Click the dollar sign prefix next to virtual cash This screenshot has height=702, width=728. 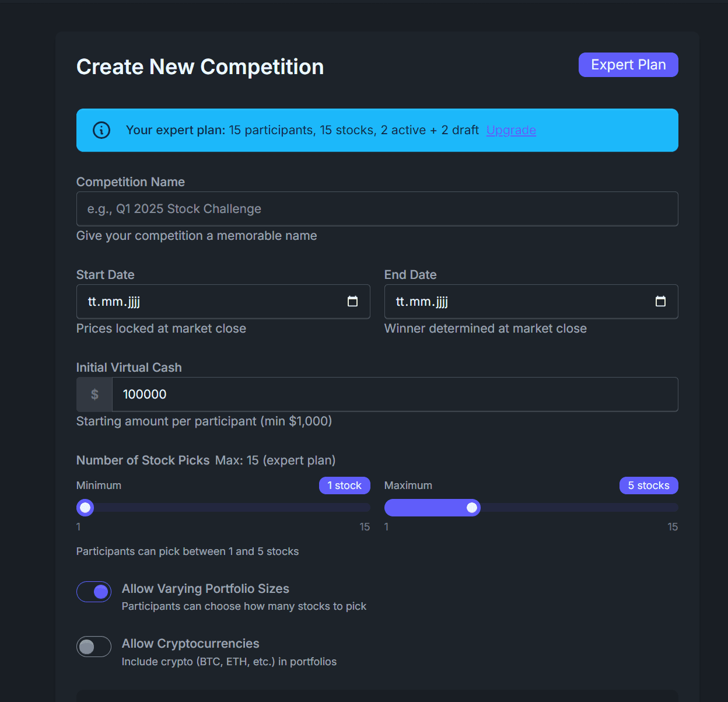pos(94,394)
